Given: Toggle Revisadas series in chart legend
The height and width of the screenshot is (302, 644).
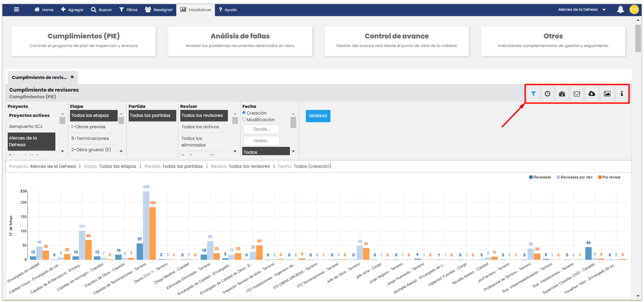Looking at the screenshot, I should click(540, 177).
